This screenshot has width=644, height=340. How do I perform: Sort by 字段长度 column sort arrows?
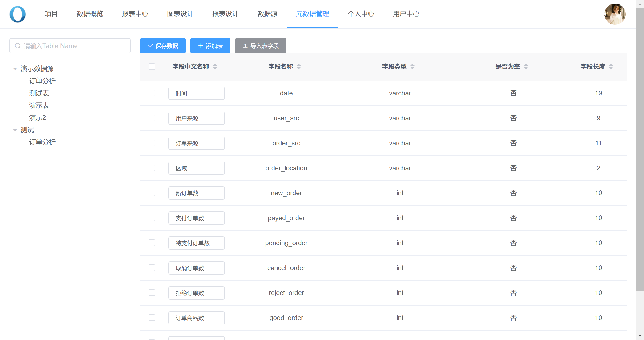tap(611, 66)
